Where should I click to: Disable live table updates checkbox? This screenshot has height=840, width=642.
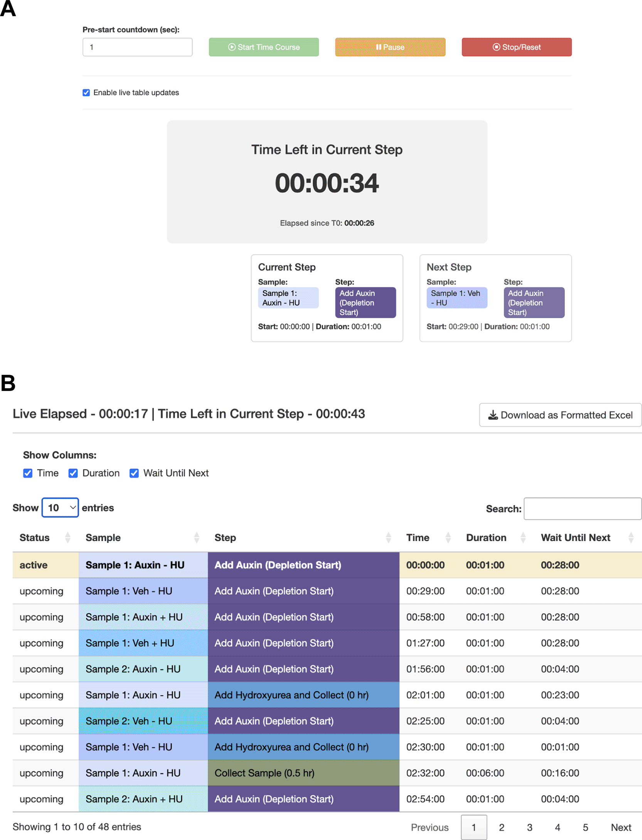[86, 93]
